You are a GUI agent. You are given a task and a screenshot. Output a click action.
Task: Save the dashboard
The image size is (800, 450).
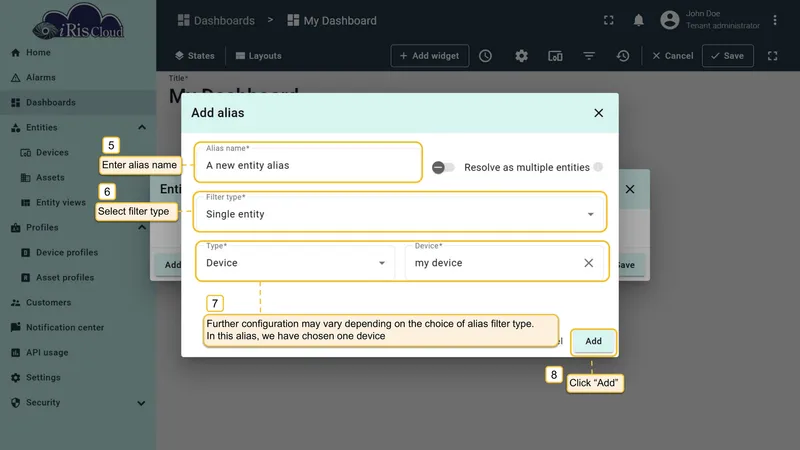coord(728,56)
